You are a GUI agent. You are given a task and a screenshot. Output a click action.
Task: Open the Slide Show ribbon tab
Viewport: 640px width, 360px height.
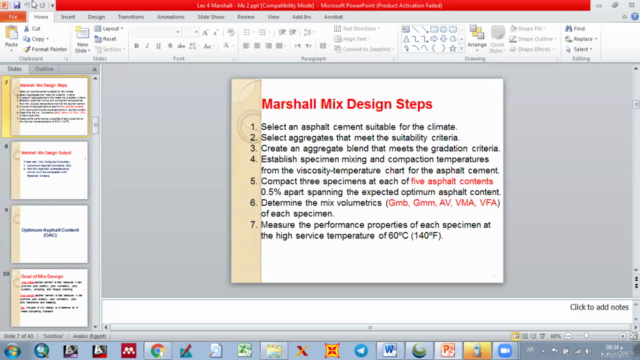tap(211, 17)
